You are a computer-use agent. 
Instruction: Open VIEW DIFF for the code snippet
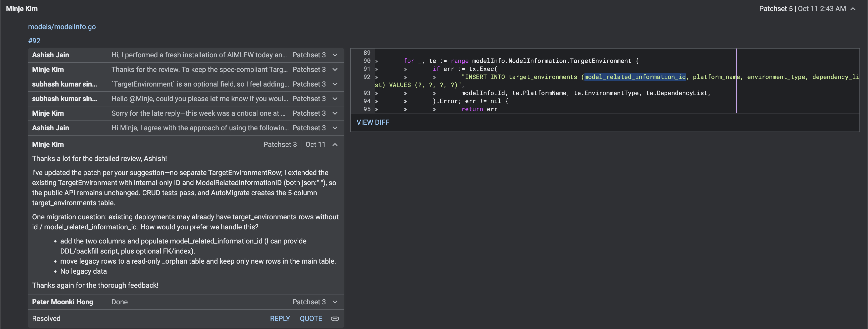click(x=373, y=122)
